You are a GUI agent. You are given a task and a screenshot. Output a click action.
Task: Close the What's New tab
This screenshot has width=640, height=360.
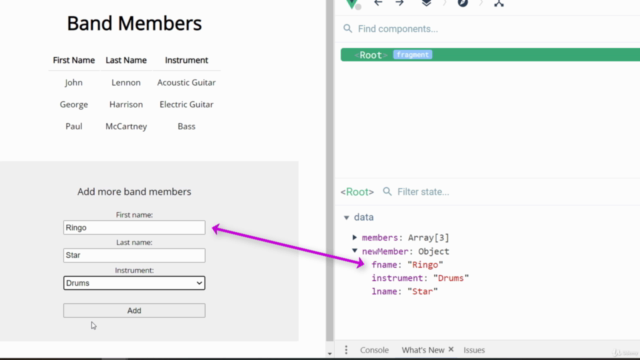(x=451, y=349)
